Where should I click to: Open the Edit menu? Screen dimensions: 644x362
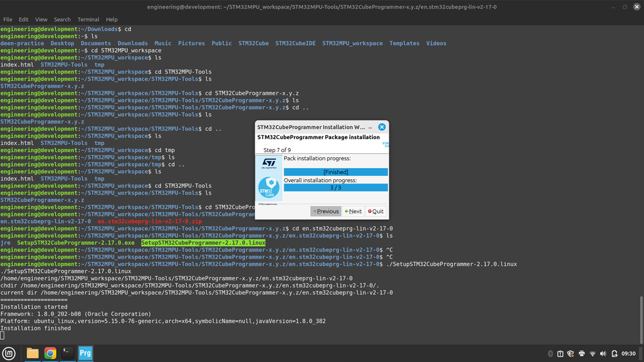tap(23, 19)
